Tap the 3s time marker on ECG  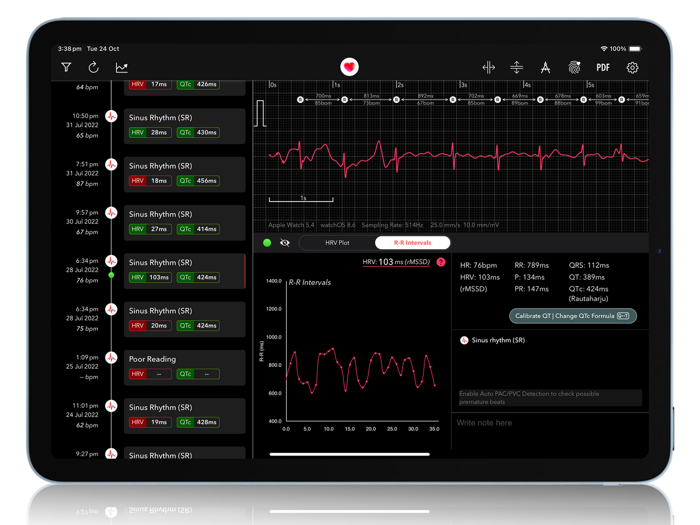[x=464, y=85]
